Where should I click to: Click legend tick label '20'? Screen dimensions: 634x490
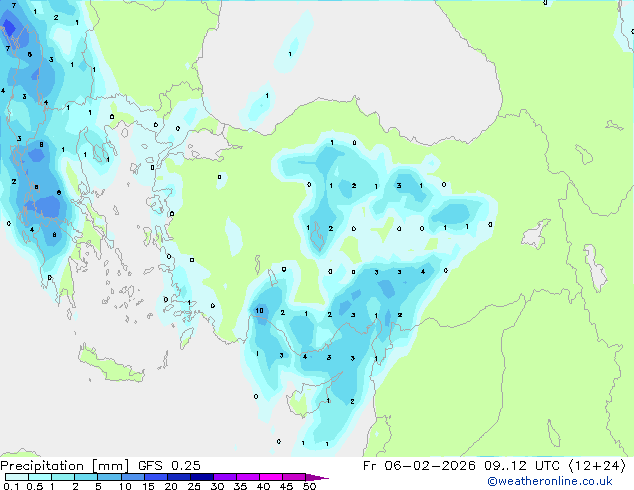click(x=171, y=486)
